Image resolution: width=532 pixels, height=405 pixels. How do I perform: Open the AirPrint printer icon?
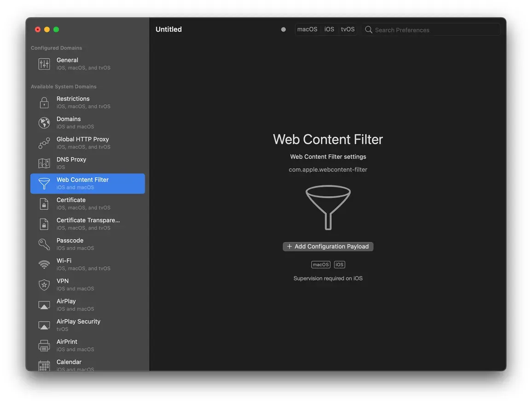tap(44, 345)
